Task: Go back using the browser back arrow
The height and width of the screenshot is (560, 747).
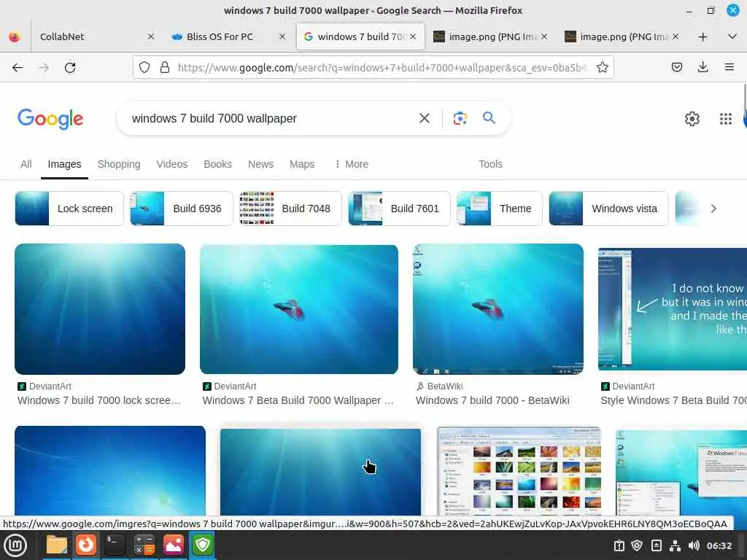Action: 18,68
